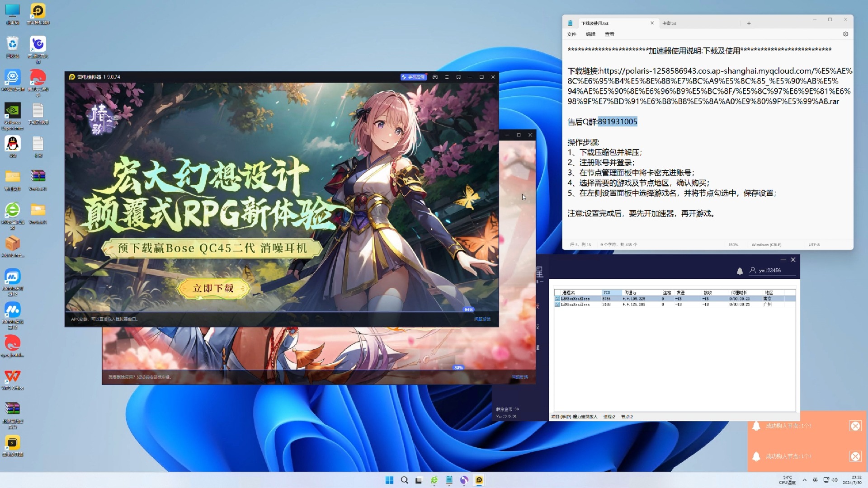Click the window-shrink icon beside the hamburger menu in emulator title bar

[458, 77]
